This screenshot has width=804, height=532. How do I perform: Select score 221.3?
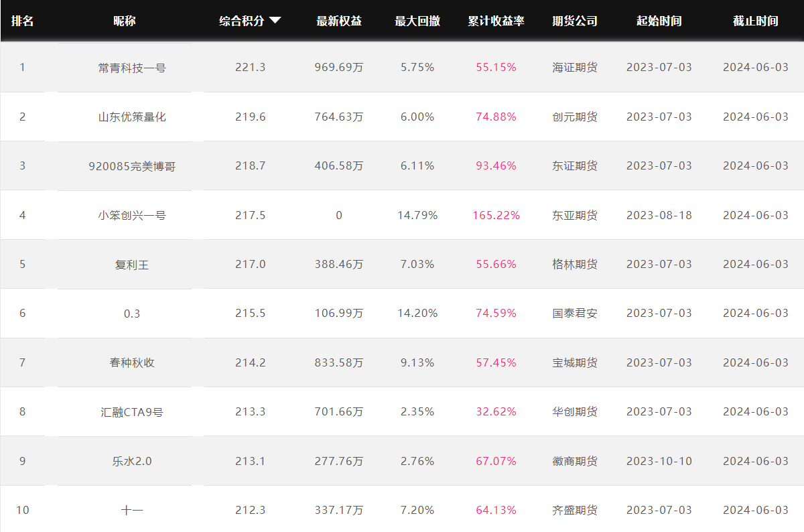251,67
